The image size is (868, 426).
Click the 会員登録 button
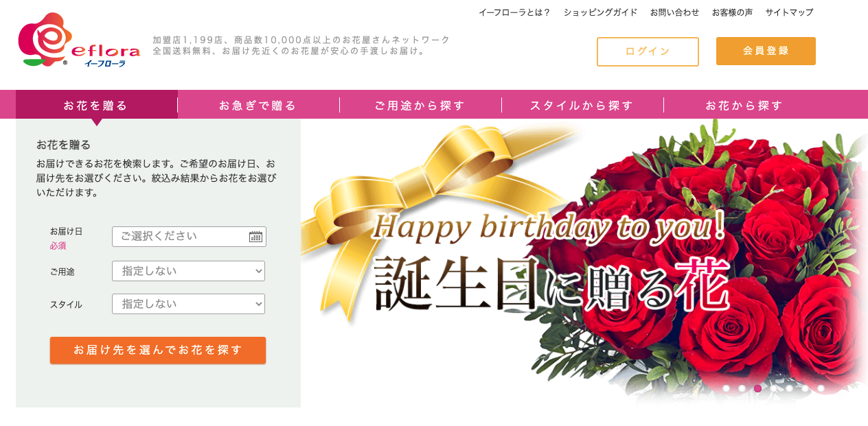(766, 51)
